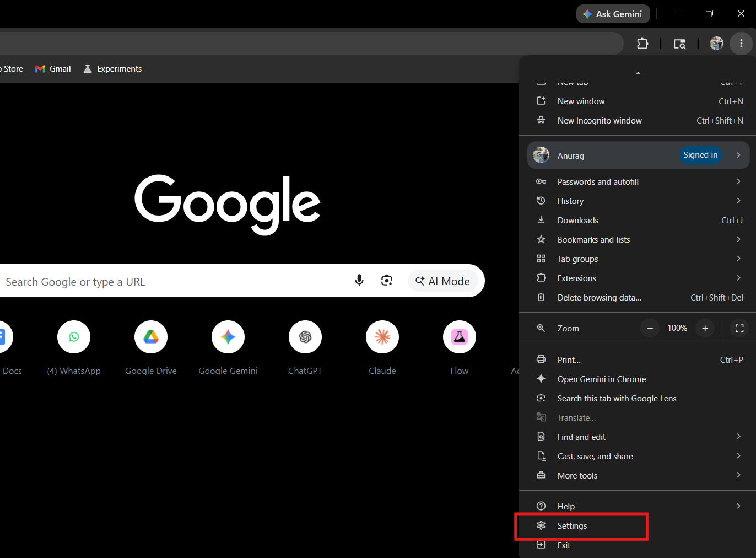
Task: Open the Google Drive shortcut
Action: pos(151,348)
